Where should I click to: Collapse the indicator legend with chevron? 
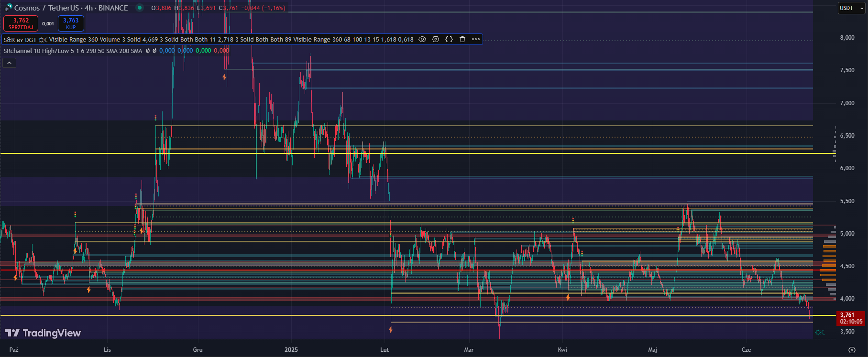coord(9,63)
